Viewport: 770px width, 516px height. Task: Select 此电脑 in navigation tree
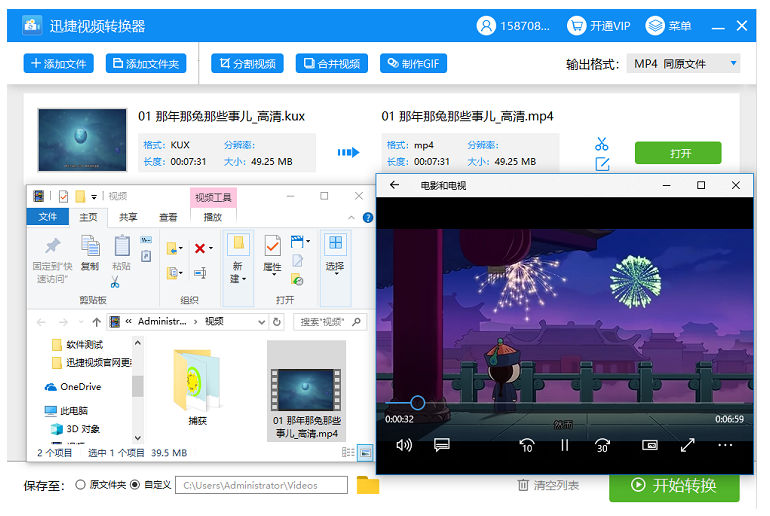click(66, 410)
